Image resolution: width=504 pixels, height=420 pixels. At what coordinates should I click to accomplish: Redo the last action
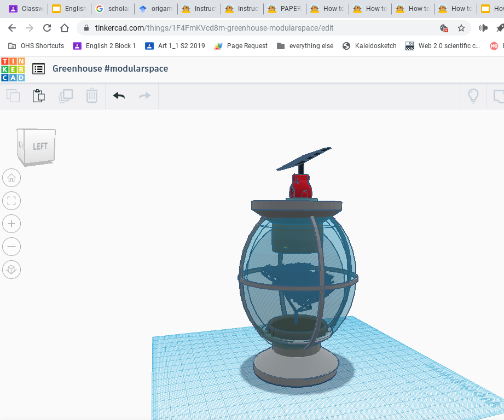point(144,96)
